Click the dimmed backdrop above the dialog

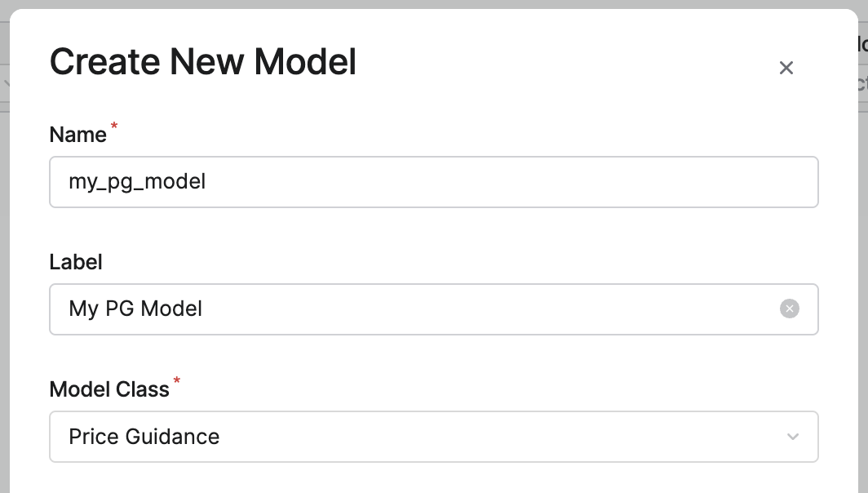(434, 4)
